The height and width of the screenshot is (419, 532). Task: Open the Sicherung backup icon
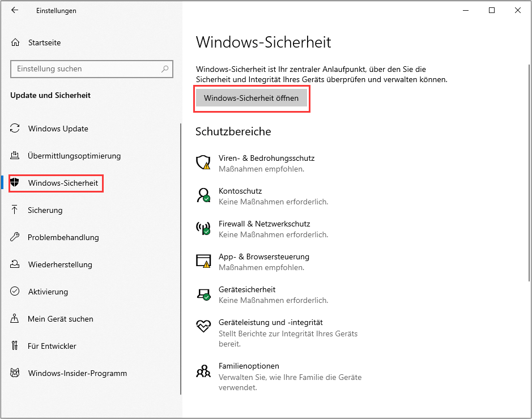[x=14, y=210]
